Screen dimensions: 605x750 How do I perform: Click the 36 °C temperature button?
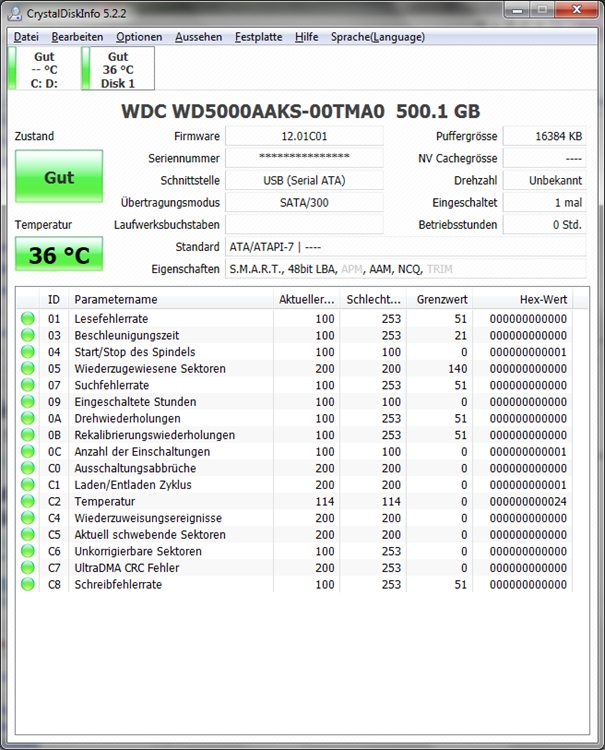(x=59, y=254)
